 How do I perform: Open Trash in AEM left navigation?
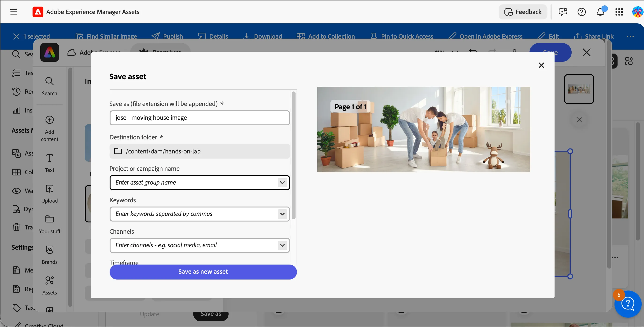pos(22,227)
